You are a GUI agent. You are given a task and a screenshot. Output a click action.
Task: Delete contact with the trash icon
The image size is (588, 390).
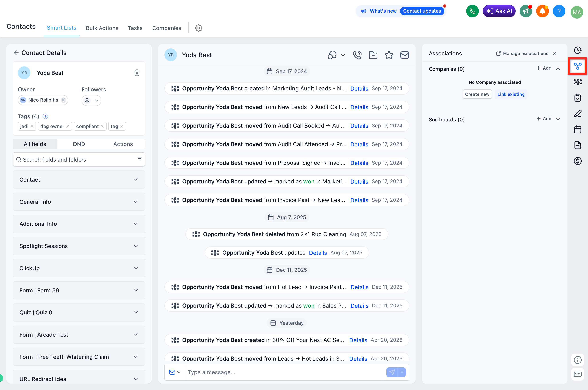137,73
